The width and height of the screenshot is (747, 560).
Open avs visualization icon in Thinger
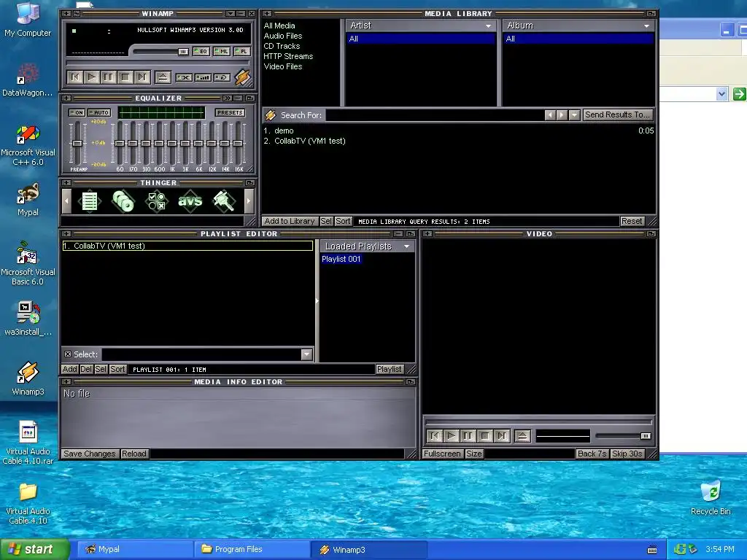pyautogui.click(x=190, y=201)
